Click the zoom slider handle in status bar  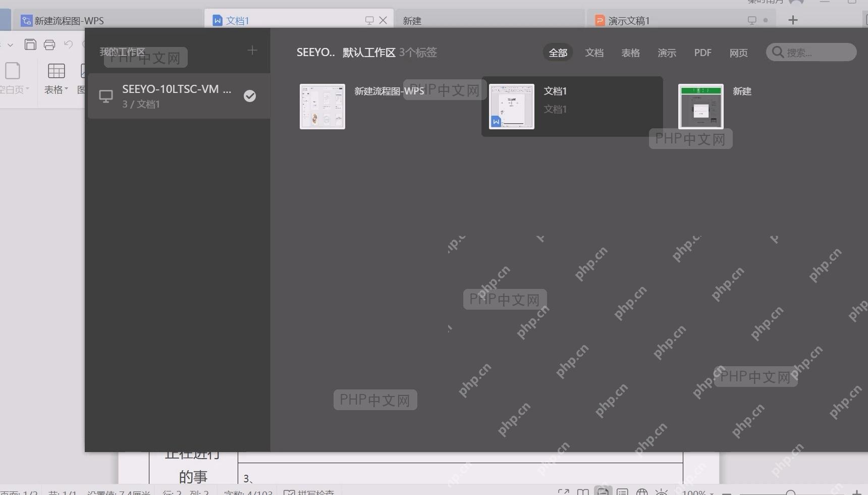pos(791,493)
